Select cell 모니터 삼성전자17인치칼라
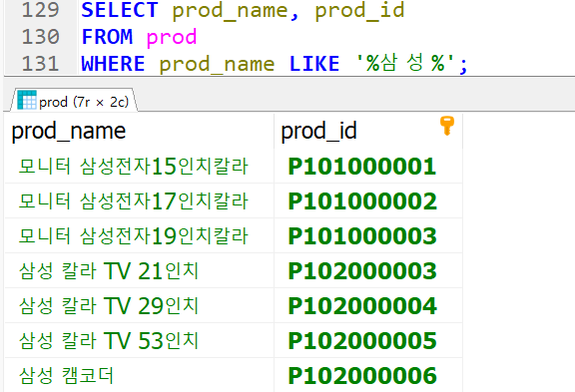 click(x=140, y=200)
